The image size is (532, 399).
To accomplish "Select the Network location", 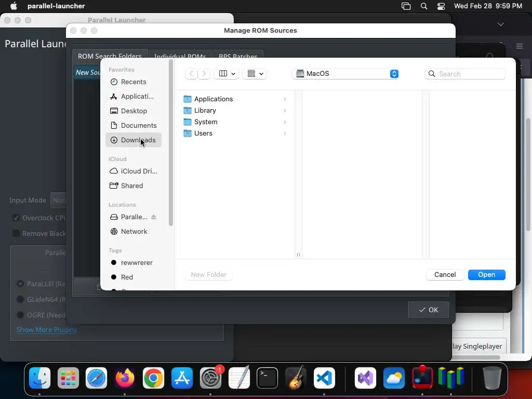I will tap(134, 231).
